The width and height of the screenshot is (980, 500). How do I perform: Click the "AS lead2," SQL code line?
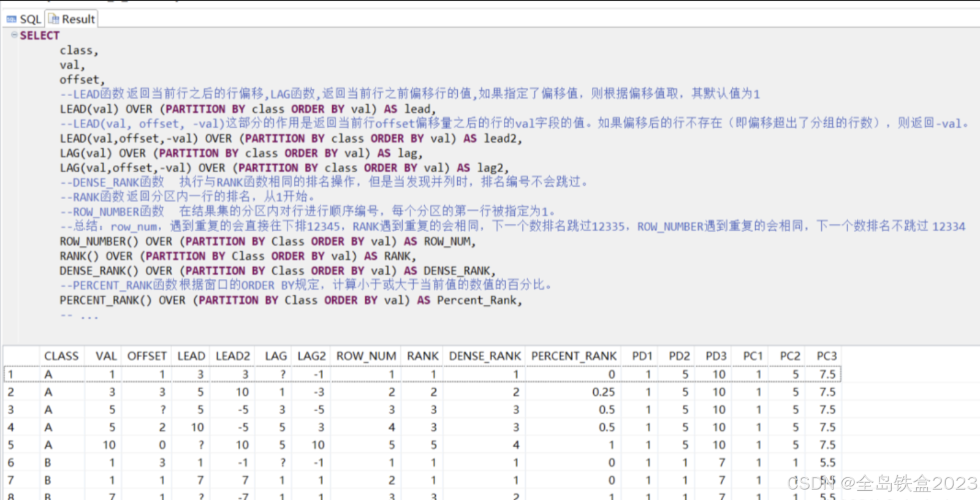(291, 138)
